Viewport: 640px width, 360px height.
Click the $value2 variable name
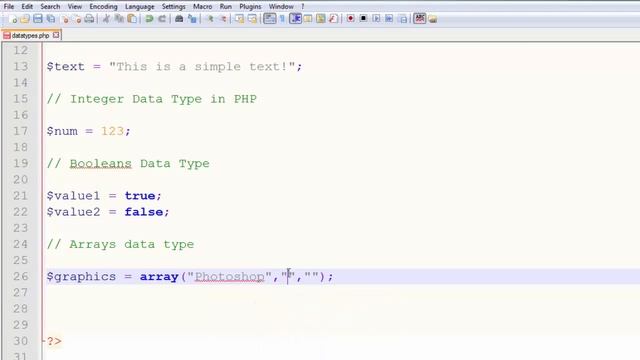coord(73,212)
